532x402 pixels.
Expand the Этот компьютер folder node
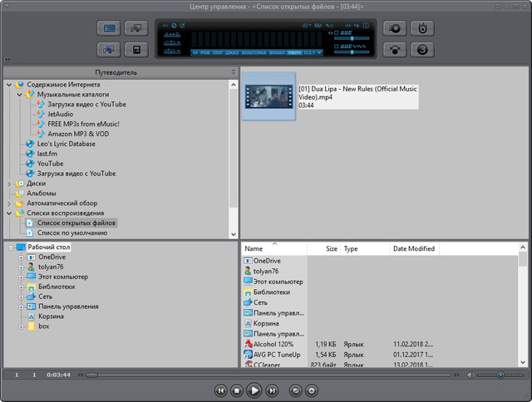pyautogui.click(x=21, y=277)
